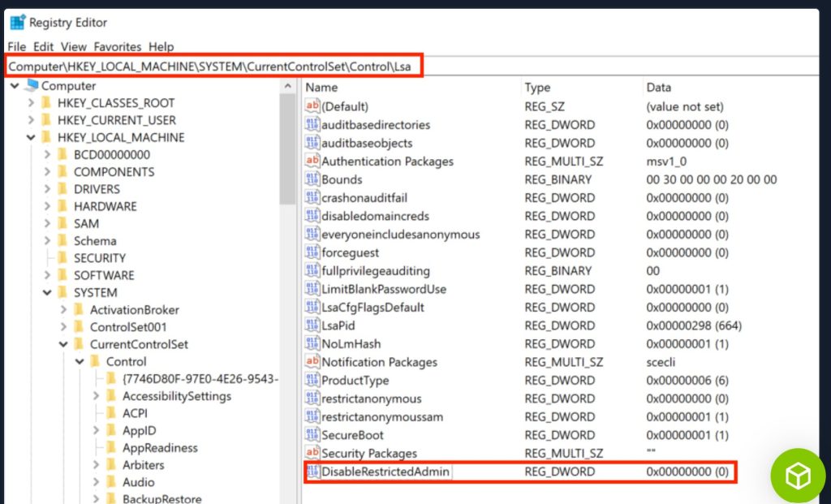Collapse the Computer root node
The width and height of the screenshot is (831, 504).
tap(15, 85)
